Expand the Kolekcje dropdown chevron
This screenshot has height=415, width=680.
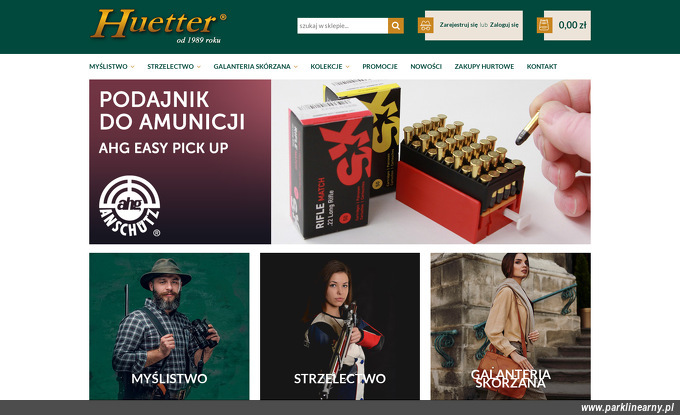347,67
